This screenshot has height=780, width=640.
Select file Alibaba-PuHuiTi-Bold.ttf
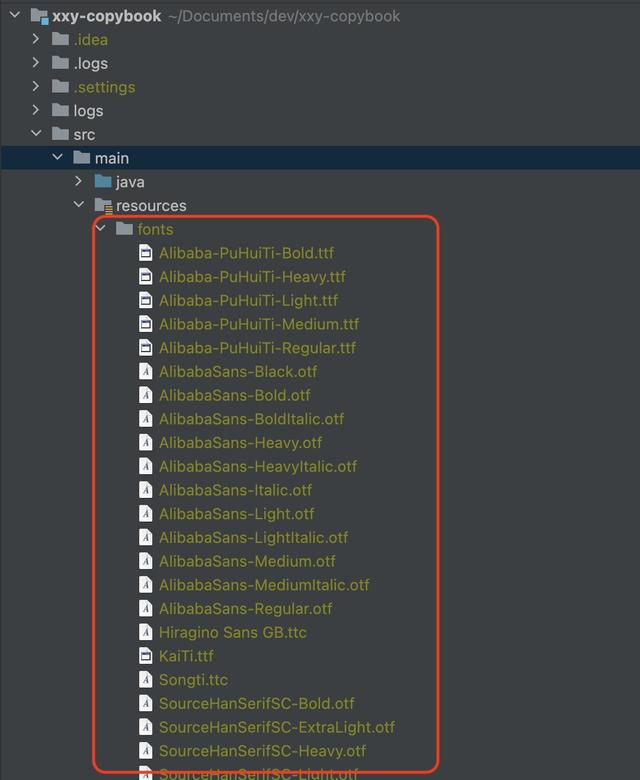[x=247, y=253]
